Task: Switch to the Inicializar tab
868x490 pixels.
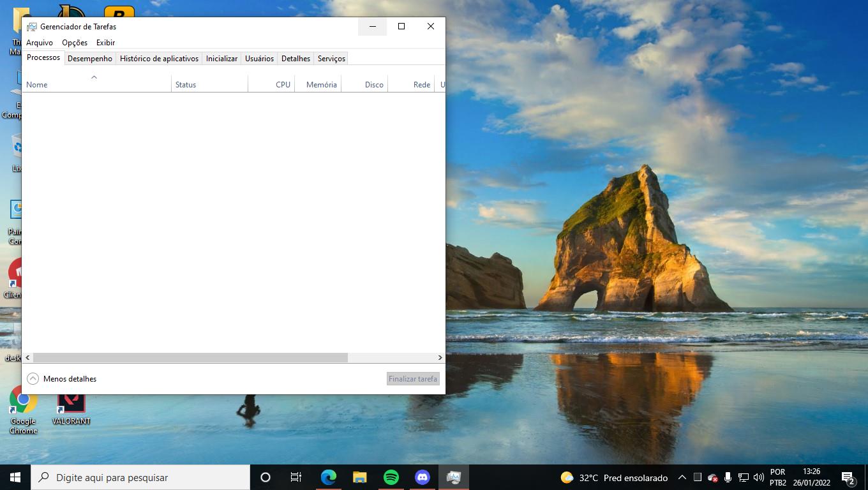Action: coord(221,59)
